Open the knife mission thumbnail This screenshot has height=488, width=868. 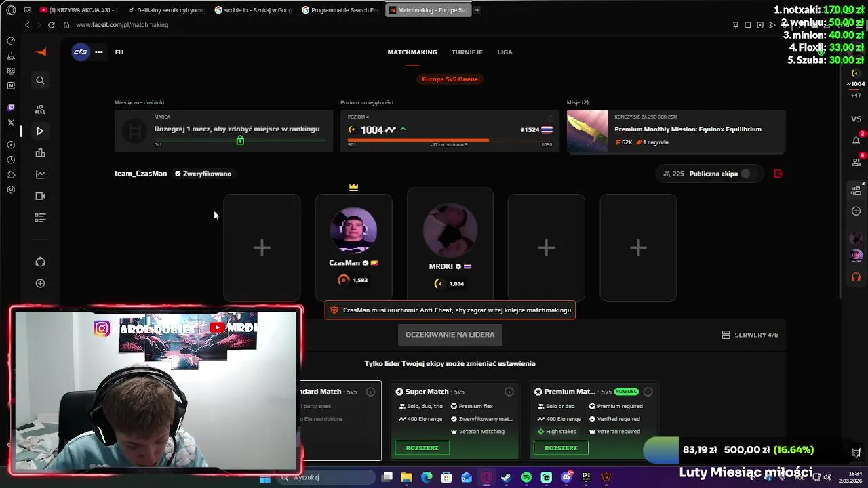[587, 131]
